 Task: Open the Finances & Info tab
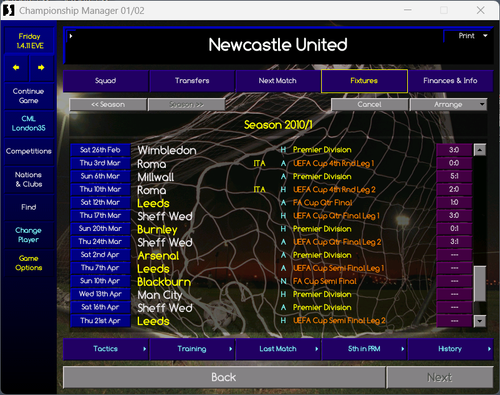pos(450,81)
